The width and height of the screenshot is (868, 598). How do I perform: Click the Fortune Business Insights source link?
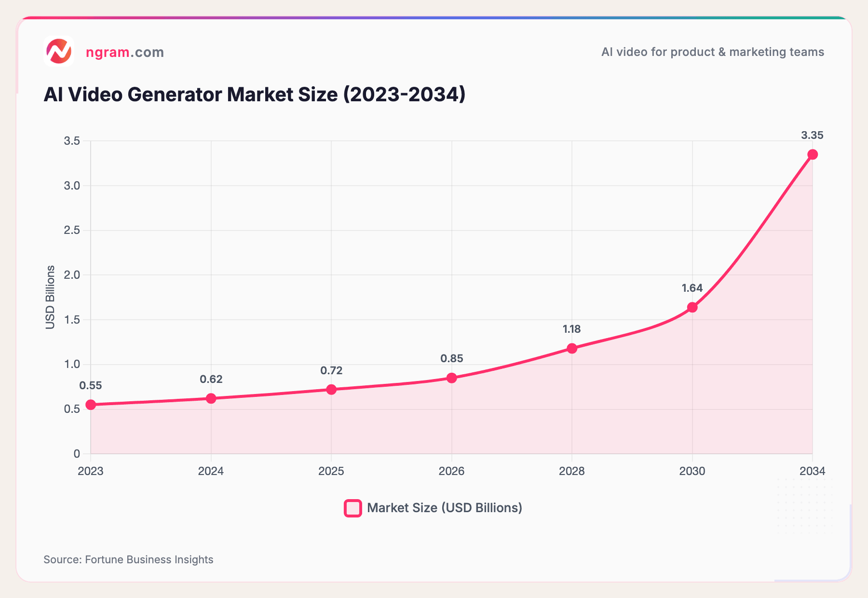(x=128, y=560)
